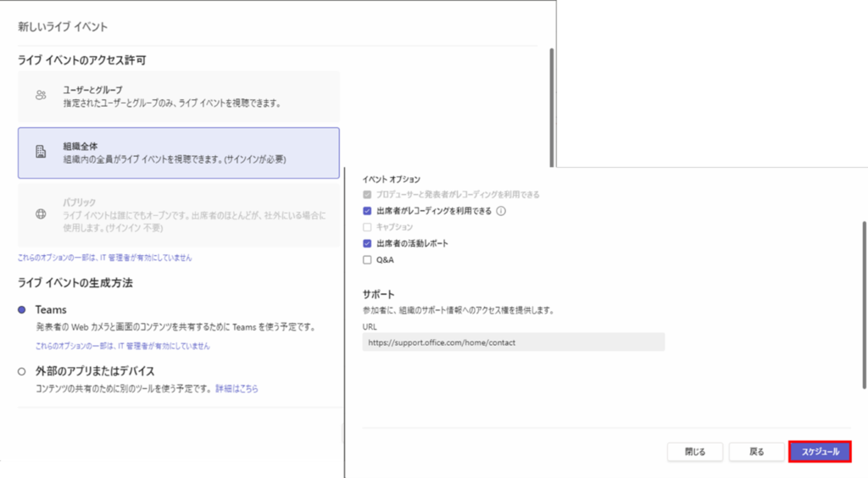Enable the Q&A checkbox
The image size is (868, 478).
pos(367,260)
